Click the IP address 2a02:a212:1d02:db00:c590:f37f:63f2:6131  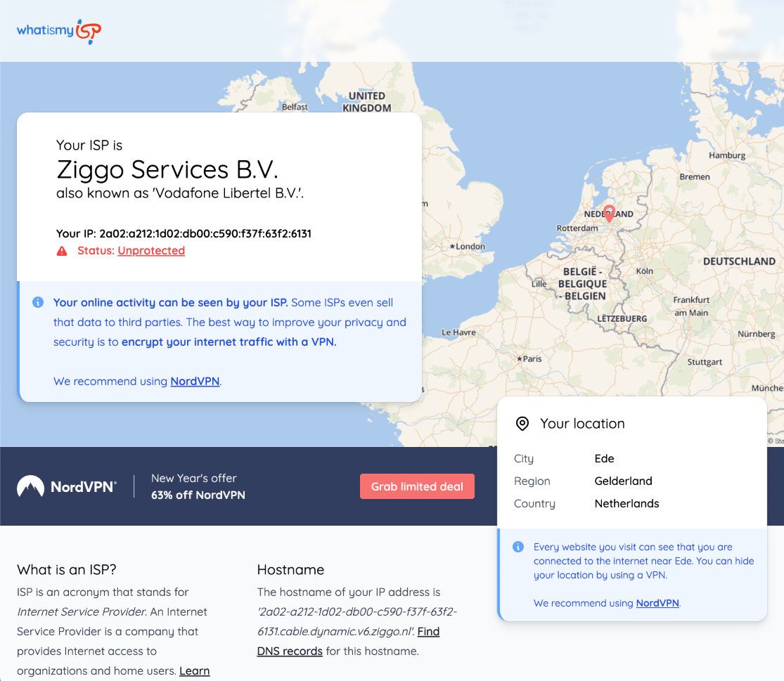pos(205,234)
